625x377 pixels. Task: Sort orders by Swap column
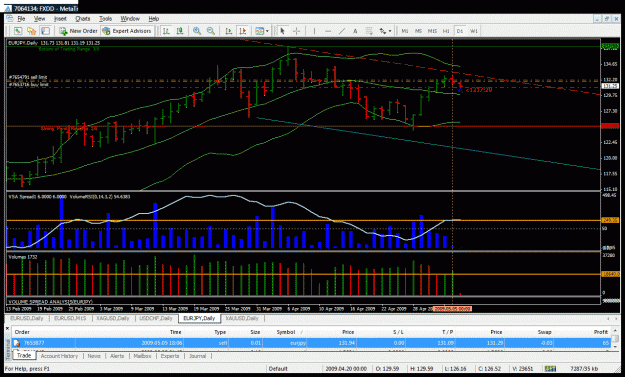tap(544, 332)
